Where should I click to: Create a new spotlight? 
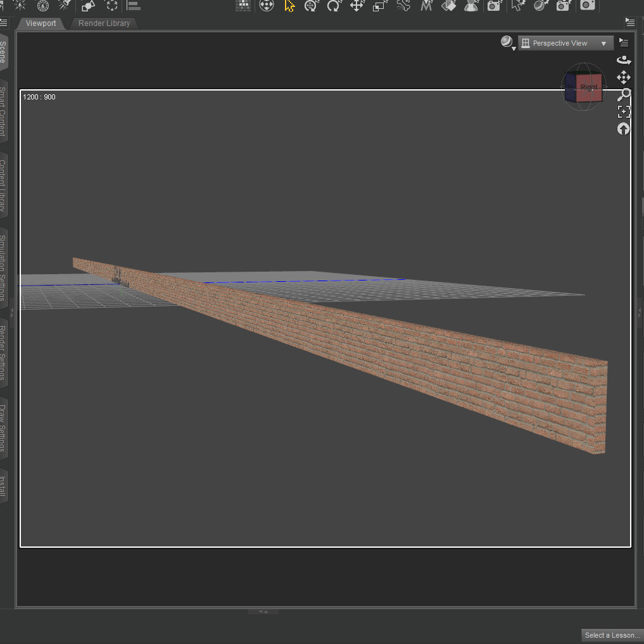pyautogui.click(x=64, y=5)
